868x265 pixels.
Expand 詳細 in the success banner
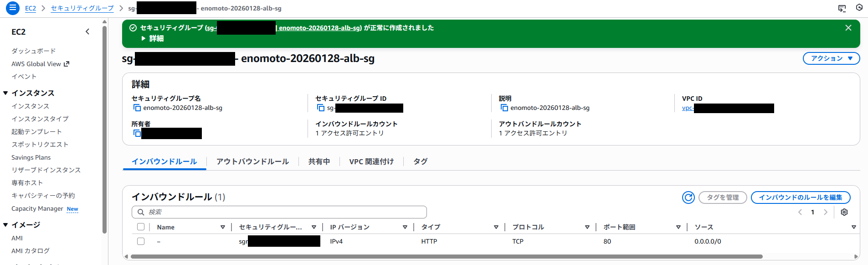[153, 38]
